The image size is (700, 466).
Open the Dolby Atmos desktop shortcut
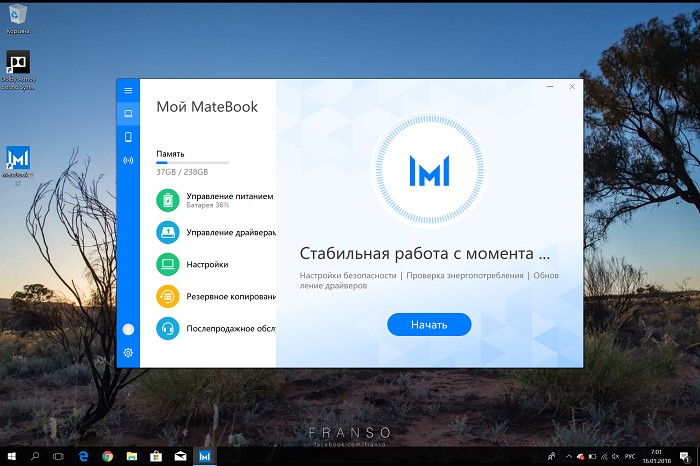pos(18,70)
